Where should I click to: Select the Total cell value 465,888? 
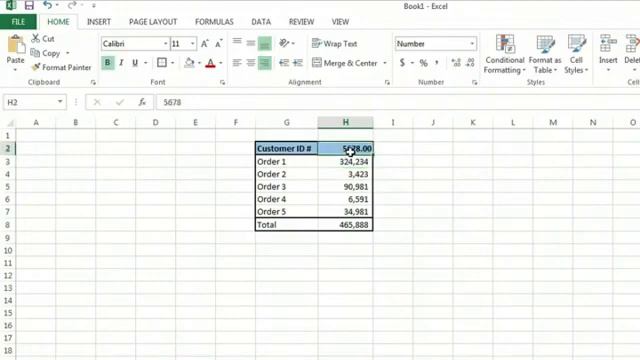[345, 225]
